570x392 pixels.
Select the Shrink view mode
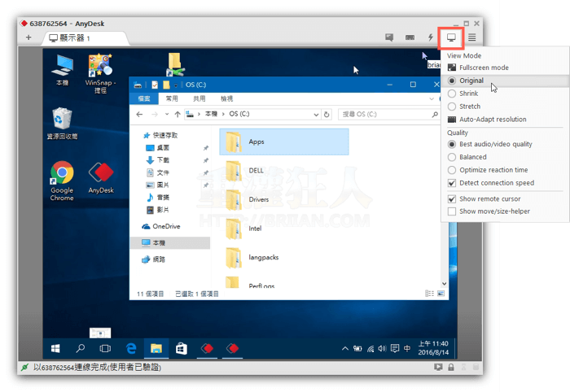click(x=469, y=94)
